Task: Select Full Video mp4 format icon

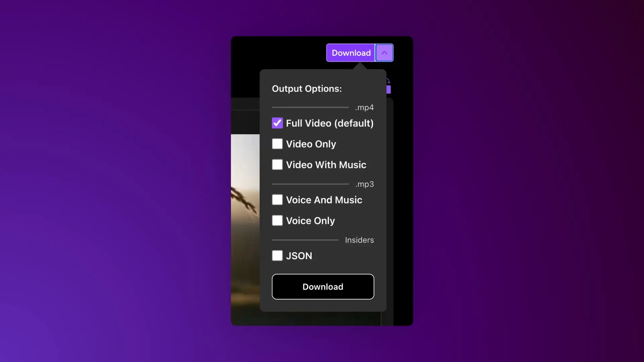Action: click(x=277, y=123)
